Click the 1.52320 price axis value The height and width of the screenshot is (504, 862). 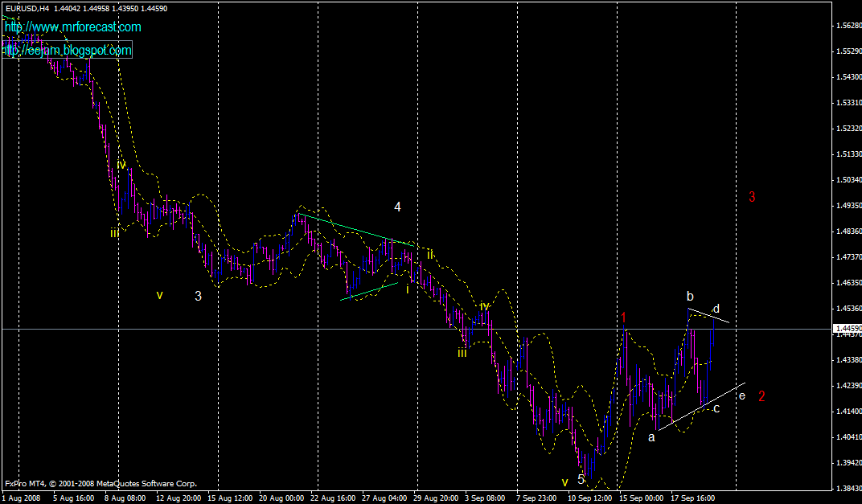coord(848,128)
